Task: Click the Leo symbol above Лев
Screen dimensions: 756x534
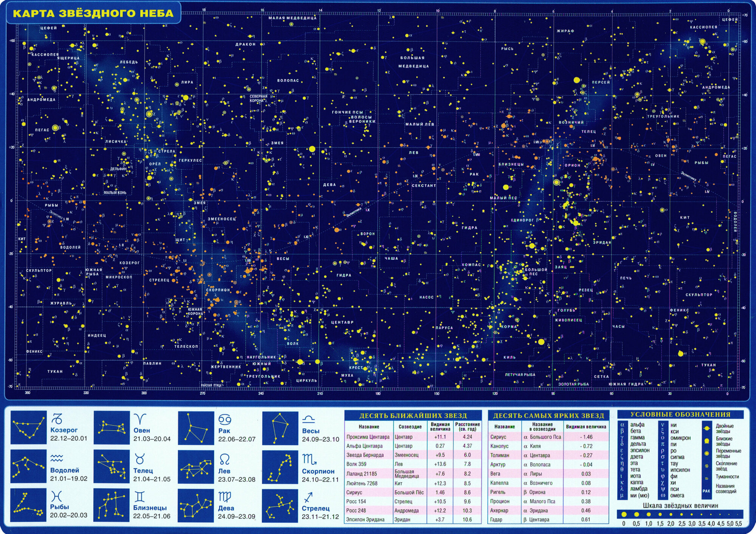Action: pyautogui.click(x=225, y=460)
